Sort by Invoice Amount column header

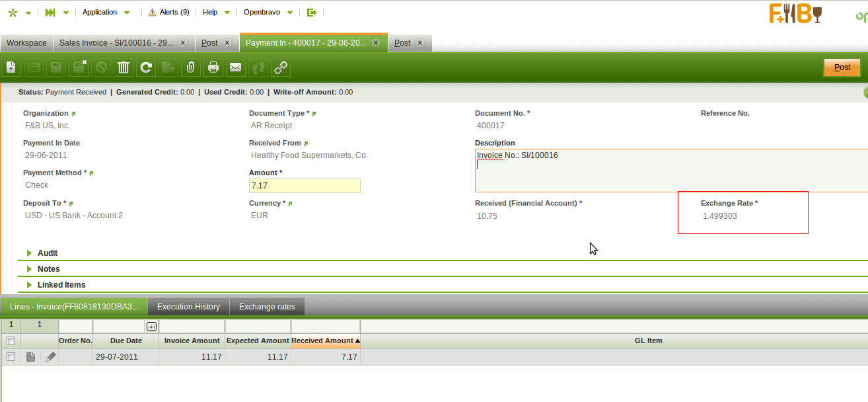pos(192,341)
